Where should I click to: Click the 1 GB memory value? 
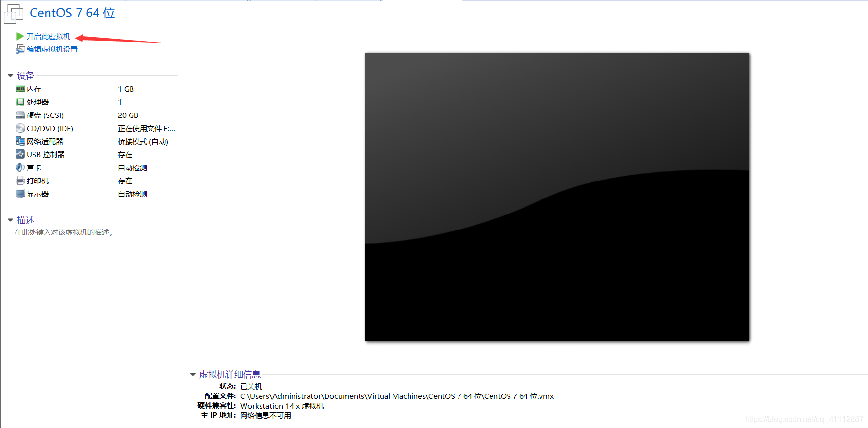(126, 89)
